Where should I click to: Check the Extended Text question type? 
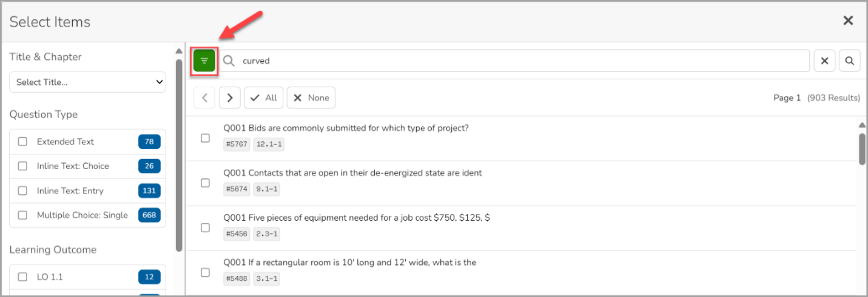tap(22, 141)
